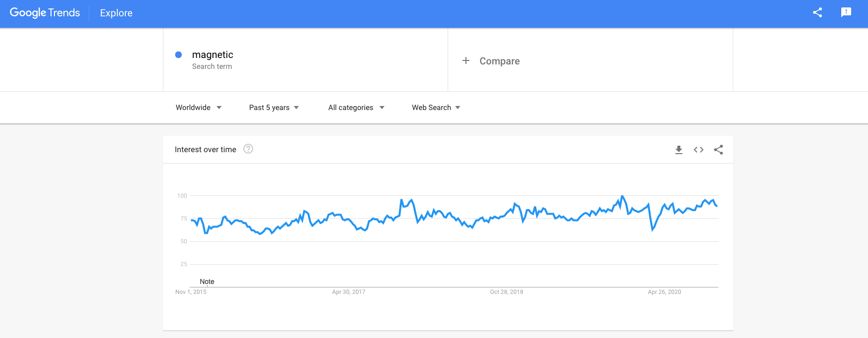The height and width of the screenshot is (338, 868).
Task: Open the Web Search type dropdown
Action: point(435,107)
